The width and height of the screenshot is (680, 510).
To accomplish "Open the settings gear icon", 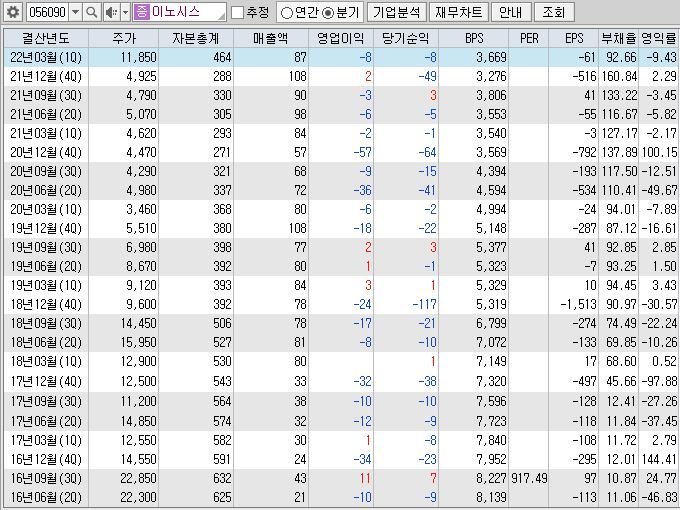I will click(x=13, y=12).
